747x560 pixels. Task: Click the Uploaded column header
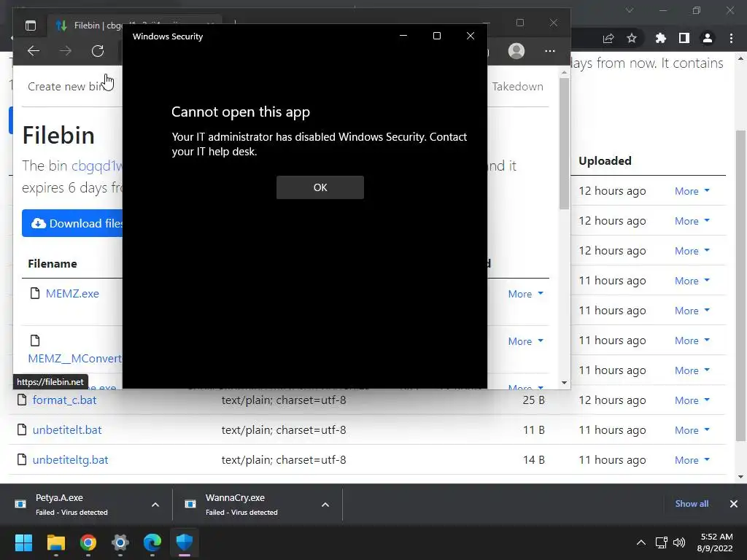tap(605, 161)
